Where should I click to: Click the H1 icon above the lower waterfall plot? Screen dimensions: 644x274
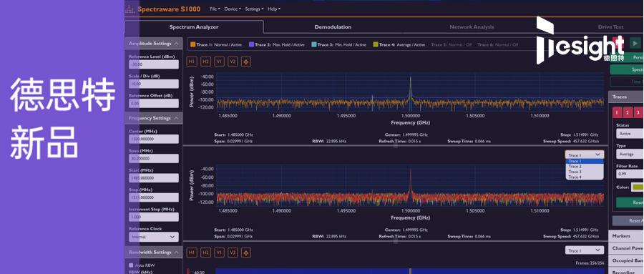pyautogui.click(x=192, y=253)
